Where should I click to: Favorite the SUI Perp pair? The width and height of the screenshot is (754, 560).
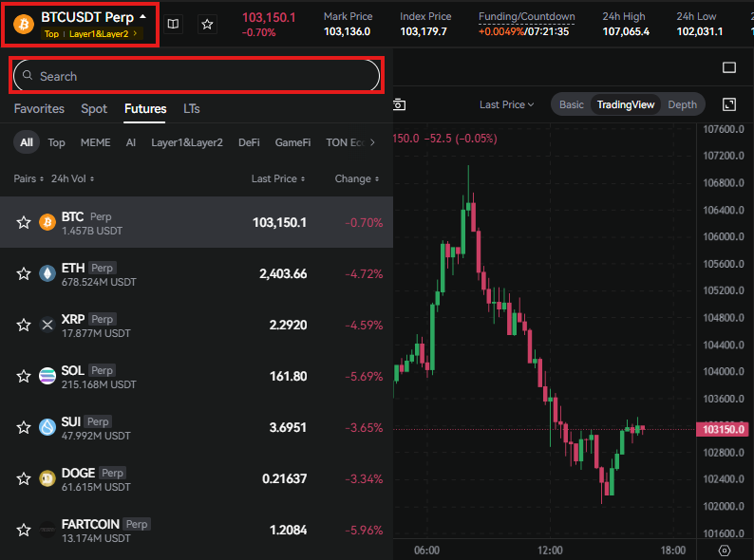[x=24, y=427]
